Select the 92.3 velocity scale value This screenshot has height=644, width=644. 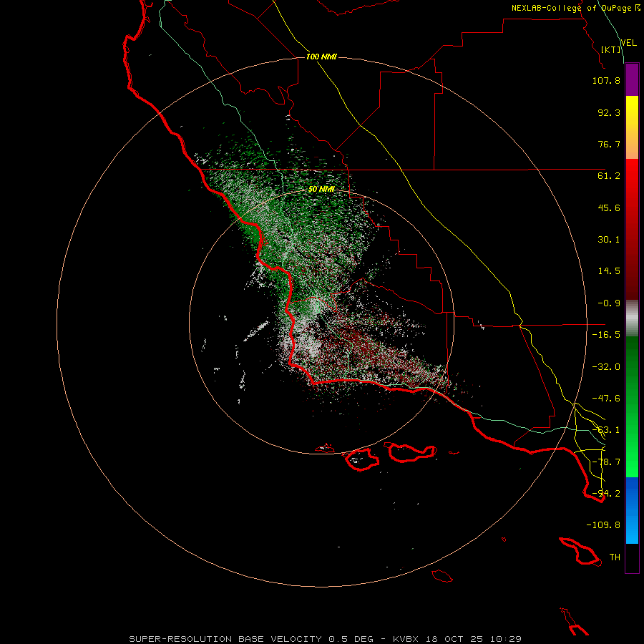coord(609,112)
